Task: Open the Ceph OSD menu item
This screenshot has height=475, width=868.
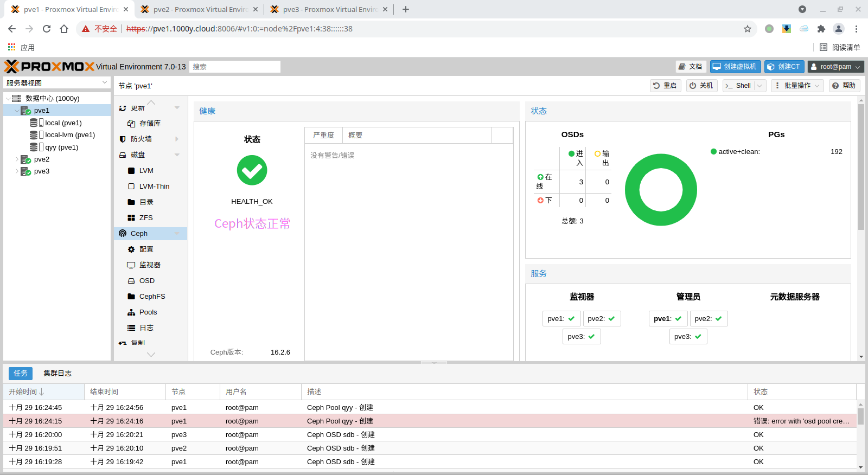Action: [146, 281]
